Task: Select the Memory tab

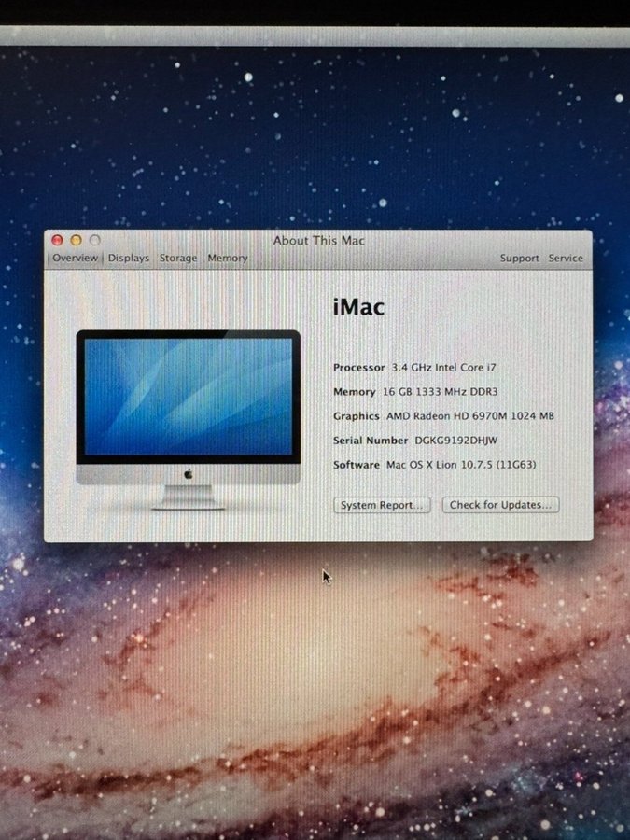Action: point(228,259)
